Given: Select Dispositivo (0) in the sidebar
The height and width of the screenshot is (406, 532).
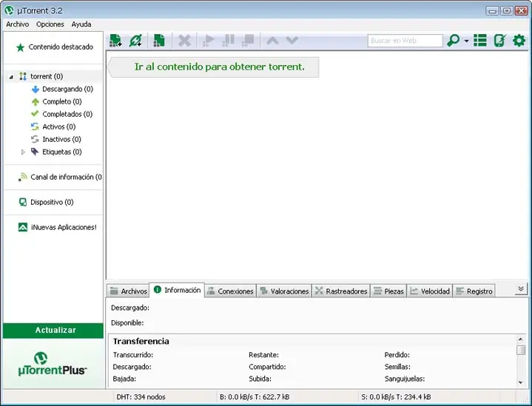Looking at the screenshot, I should 52,202.
